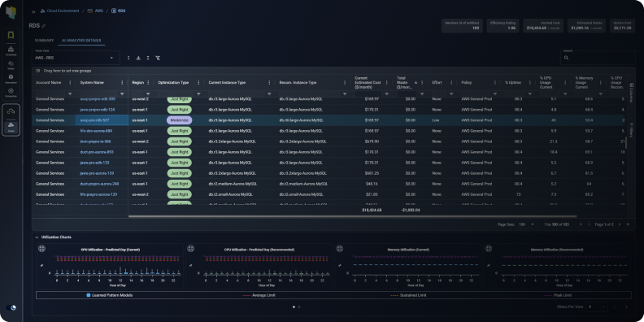Screen dimensions: 644x322
Task: Open Slides Per View dropdown
Action: 597,307
